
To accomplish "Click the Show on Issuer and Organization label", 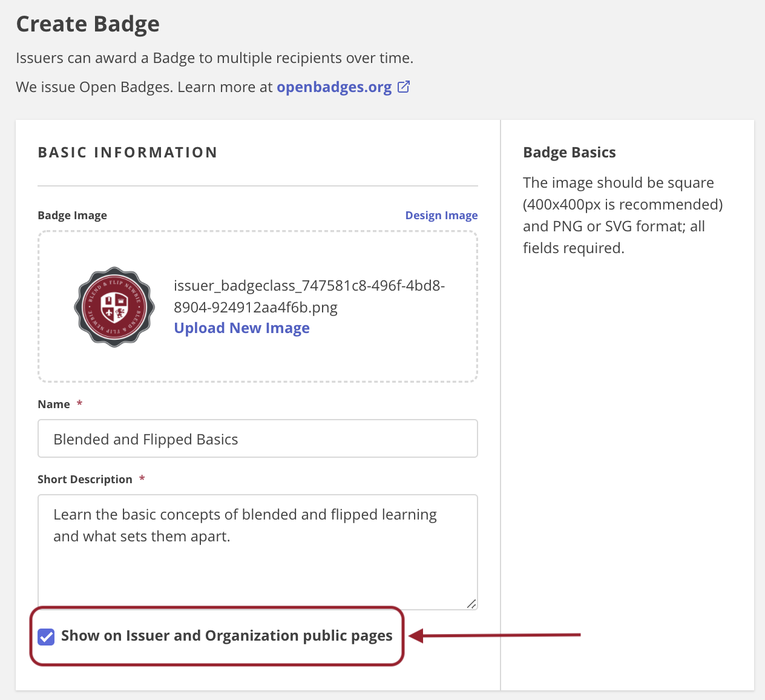I will (226, 636).
